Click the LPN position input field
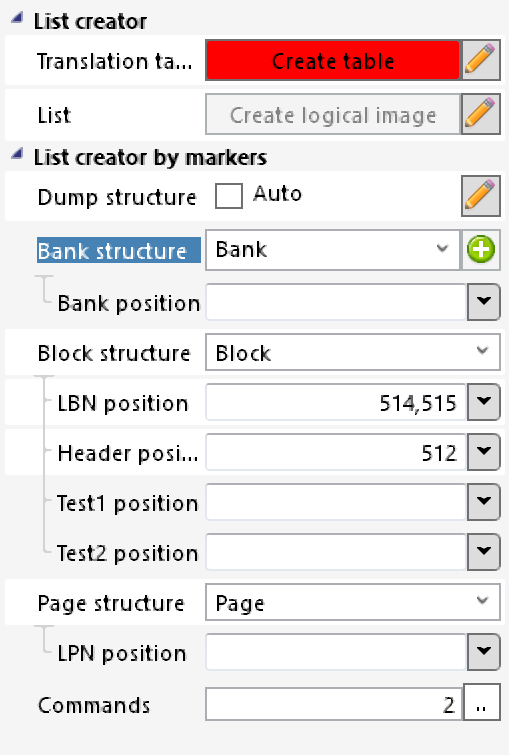Screen dimensions: 509x755 (336, 652)
